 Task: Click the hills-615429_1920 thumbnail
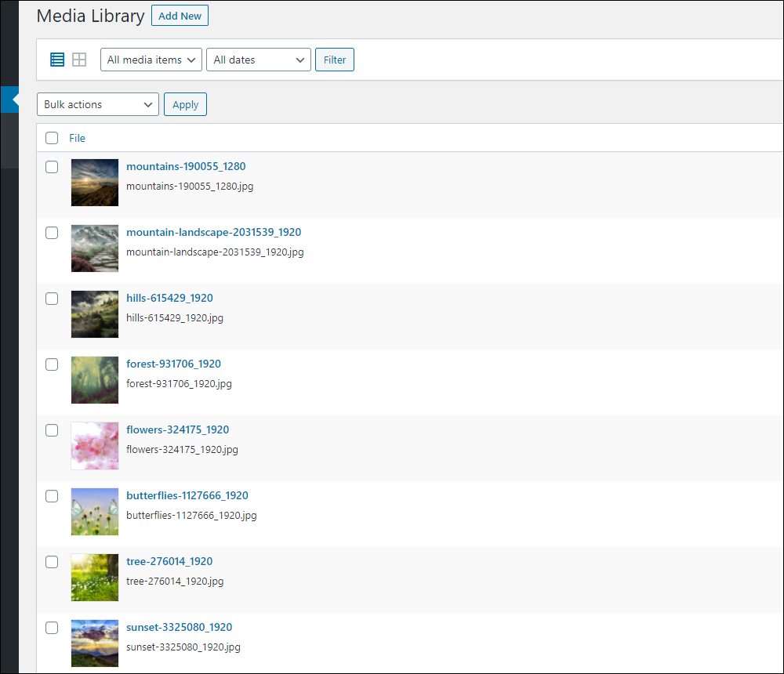point(95,314)
